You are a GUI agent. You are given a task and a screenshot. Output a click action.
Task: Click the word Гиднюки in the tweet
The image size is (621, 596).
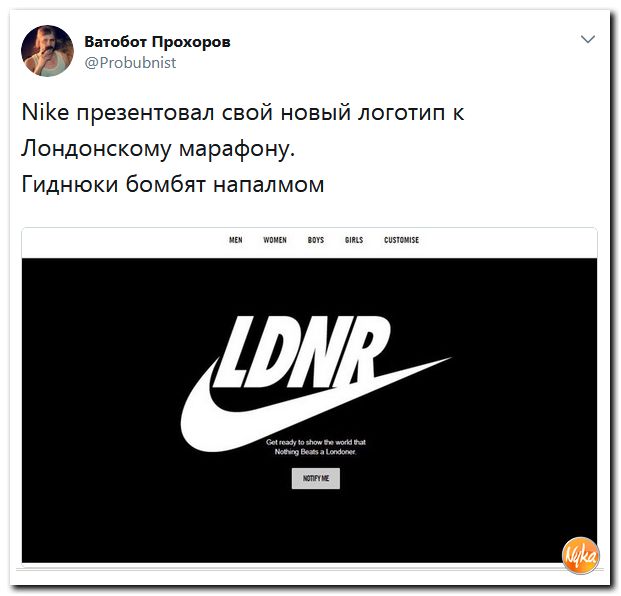[70, 185]
